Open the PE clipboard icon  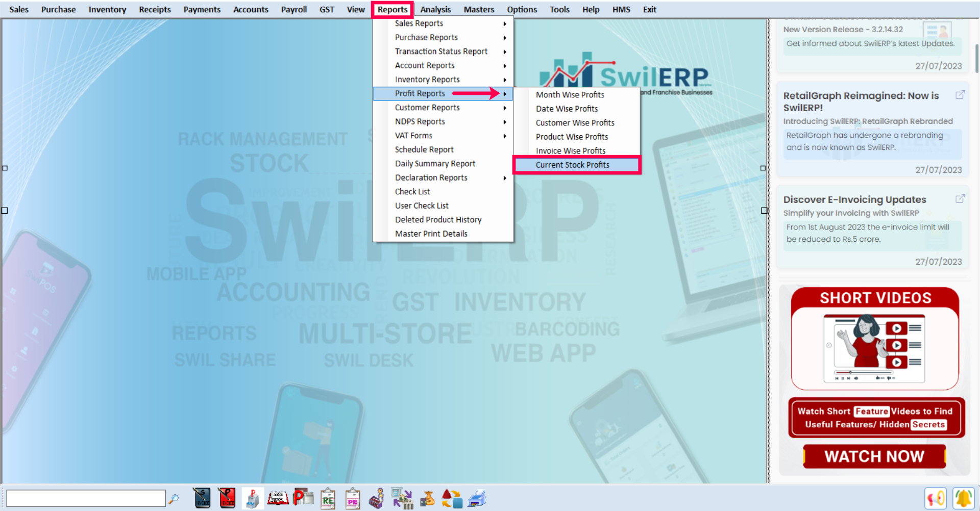pyautogui.click(x=353, y=499)
